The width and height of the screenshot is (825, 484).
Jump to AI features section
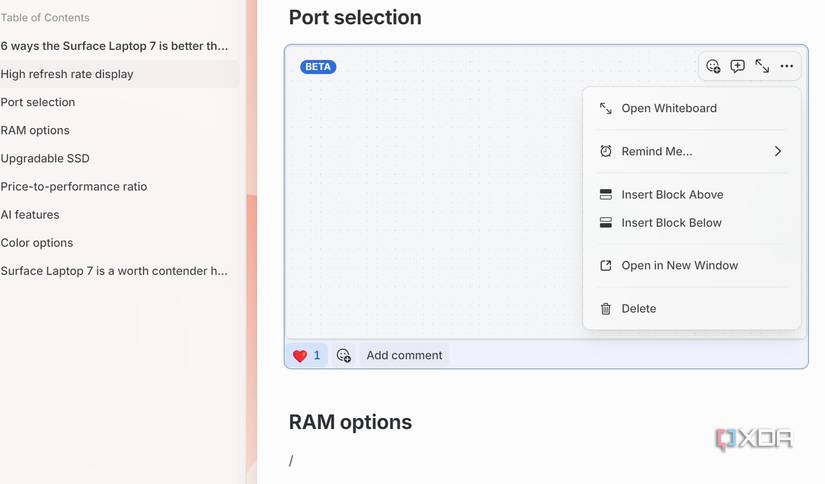point(29,215)
